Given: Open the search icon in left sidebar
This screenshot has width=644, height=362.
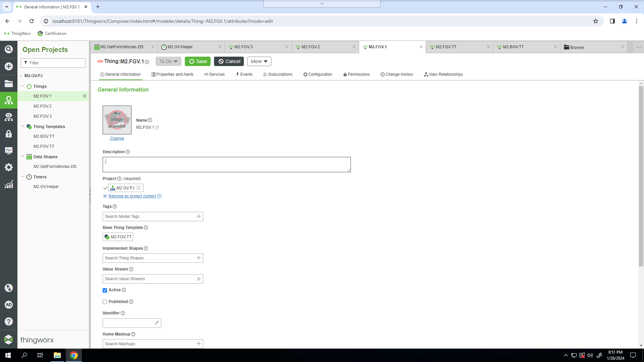Looking at the screenshot, I should pyautogui.click(x=9, y=49).
